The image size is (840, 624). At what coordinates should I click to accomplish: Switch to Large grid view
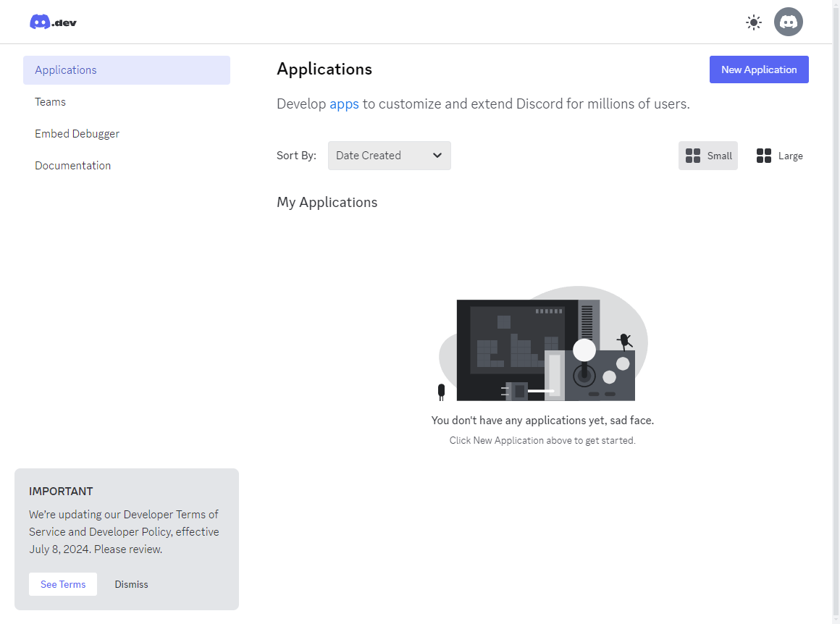779,156
